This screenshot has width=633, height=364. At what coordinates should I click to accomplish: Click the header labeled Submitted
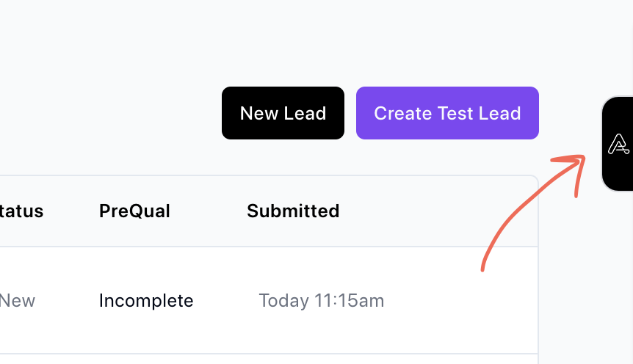click(293, 211)
